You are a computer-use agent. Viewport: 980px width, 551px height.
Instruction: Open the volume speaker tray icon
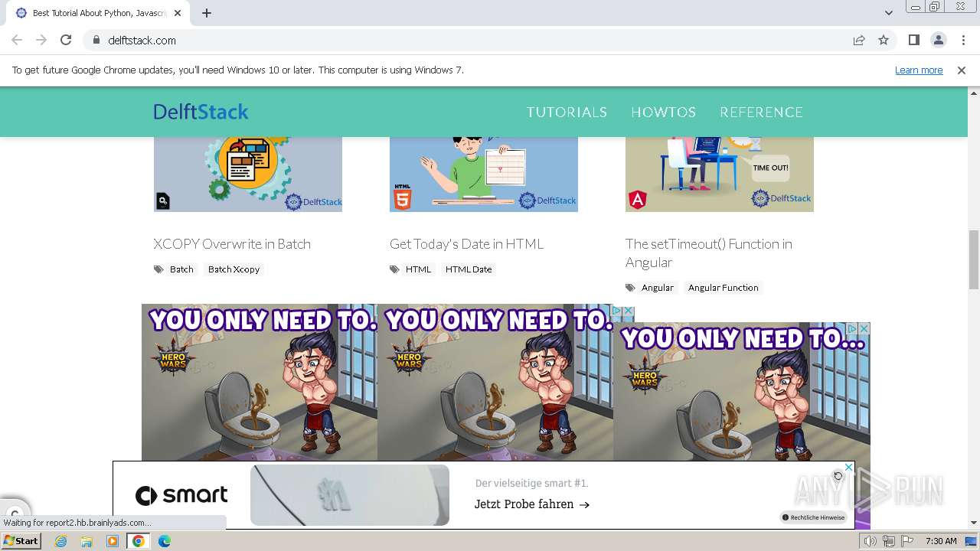pyautogui.click(x=871, y=541)
